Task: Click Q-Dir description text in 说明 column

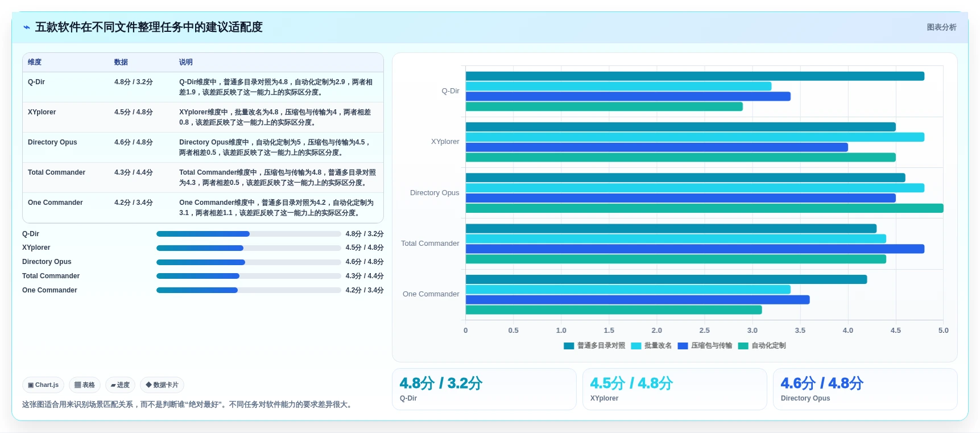Action: 276,87
